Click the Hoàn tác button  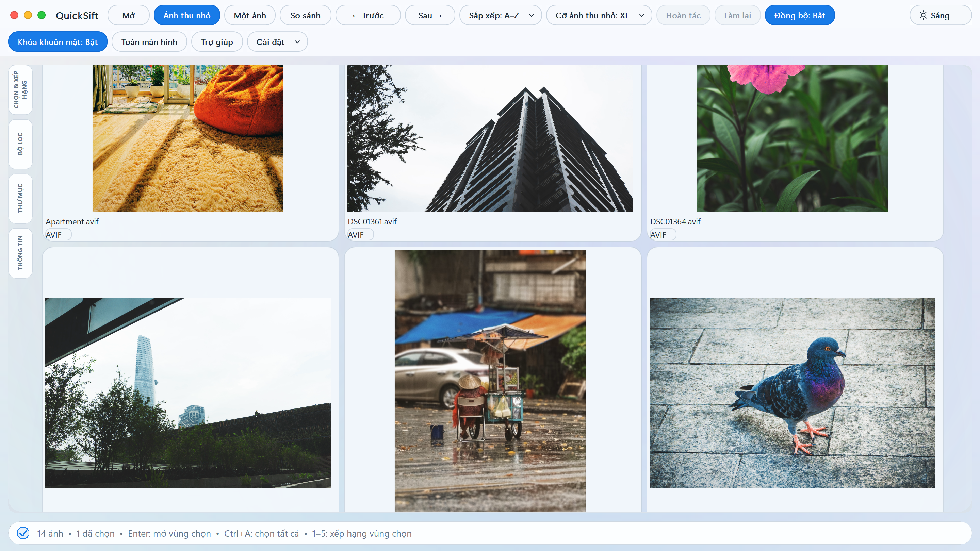[x=683, y=15]
